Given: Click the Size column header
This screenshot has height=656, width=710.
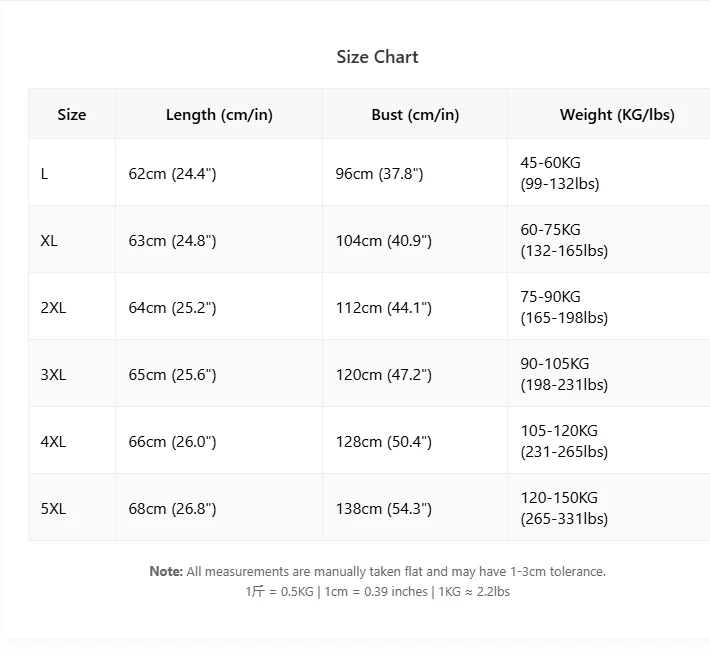Looking at the screenshot, I should pyautogui.click(x=72, y=114).
